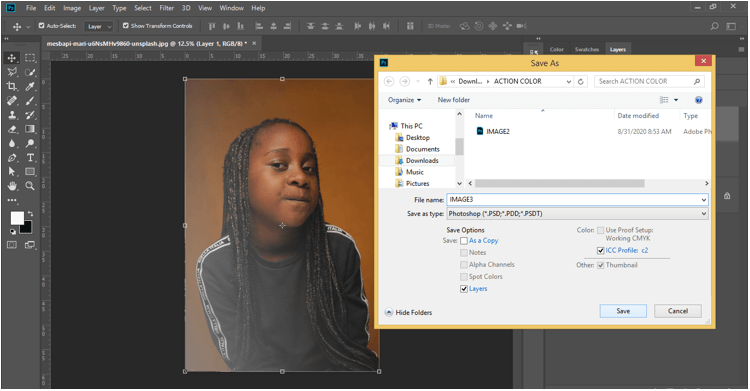Open the Window menu
Viewport: 750px width, 391px height.
232,8
